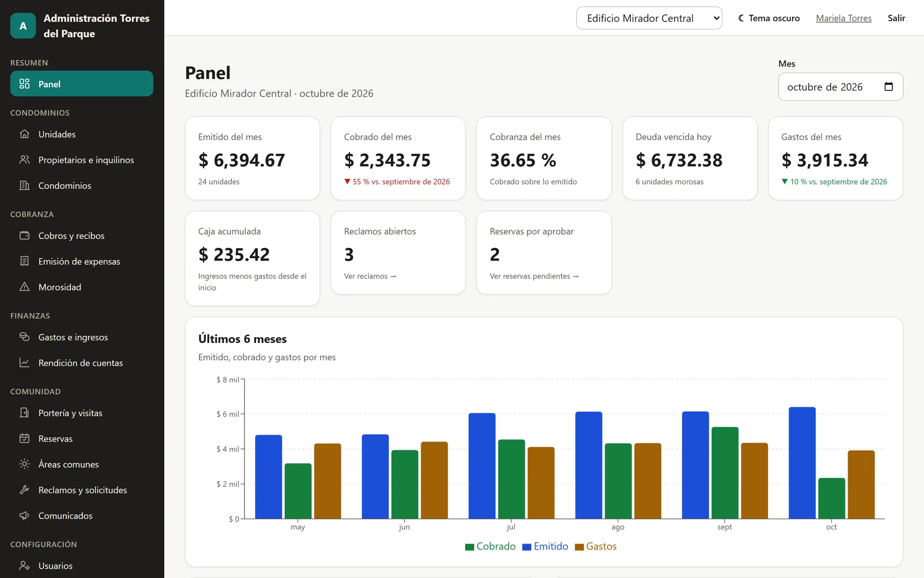Click the Rendición de cuentas chart icon

pos(25,363)
